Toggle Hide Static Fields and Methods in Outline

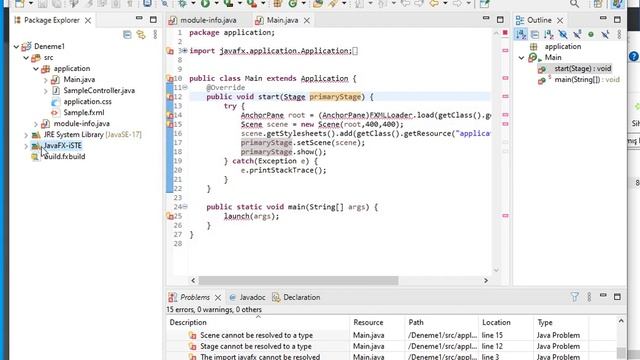pos(577,35)
